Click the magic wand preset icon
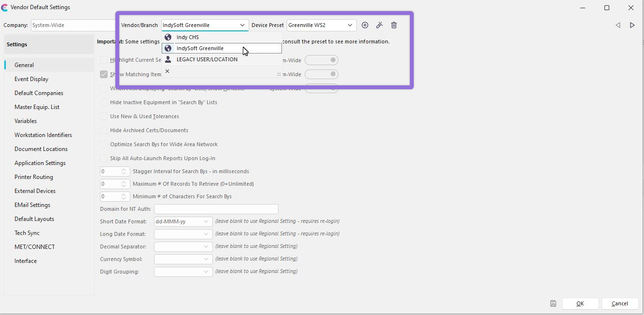Screen dimensions: 644x315 [379, 25]
